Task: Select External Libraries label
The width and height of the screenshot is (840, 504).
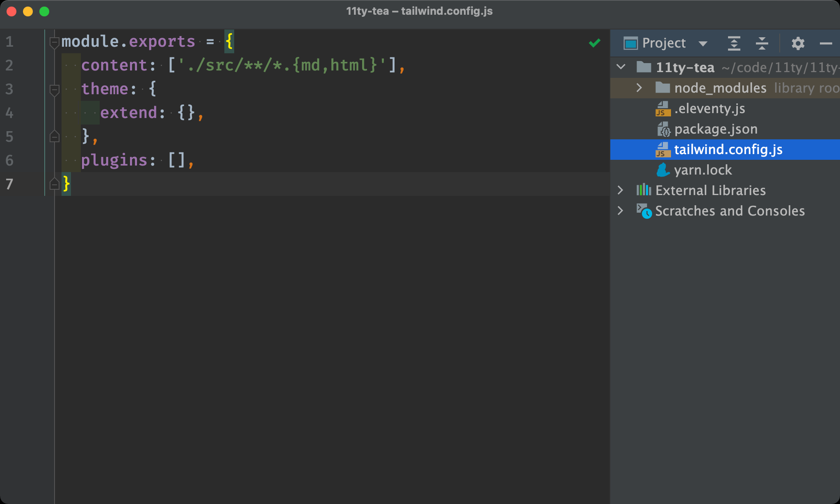Action: click(710, 191)
